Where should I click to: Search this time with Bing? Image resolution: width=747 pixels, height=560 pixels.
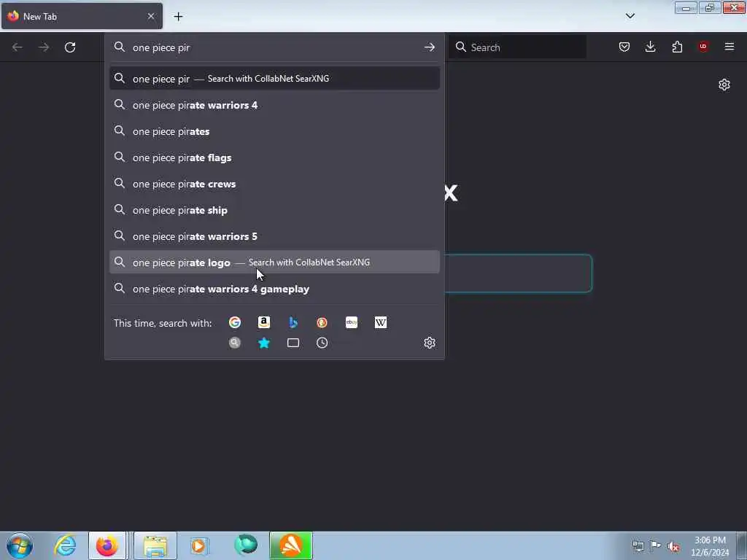(x=293, y=323)
